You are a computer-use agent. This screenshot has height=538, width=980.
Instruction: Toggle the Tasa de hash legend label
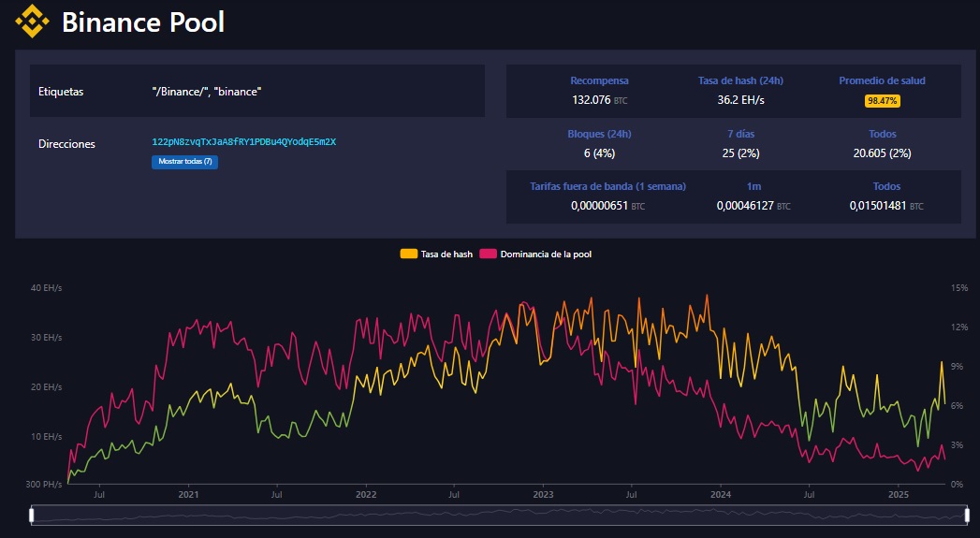pyautogui.click(x=447, y=254)
